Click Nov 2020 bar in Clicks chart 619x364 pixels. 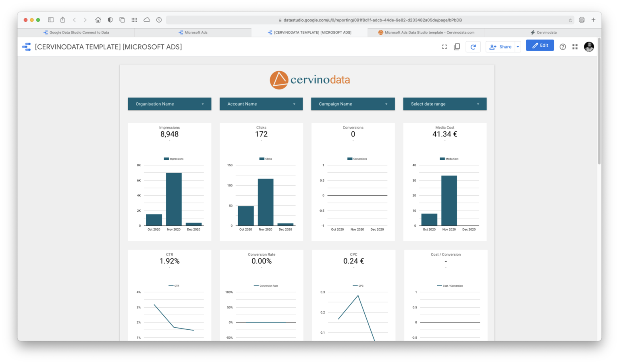266,202
